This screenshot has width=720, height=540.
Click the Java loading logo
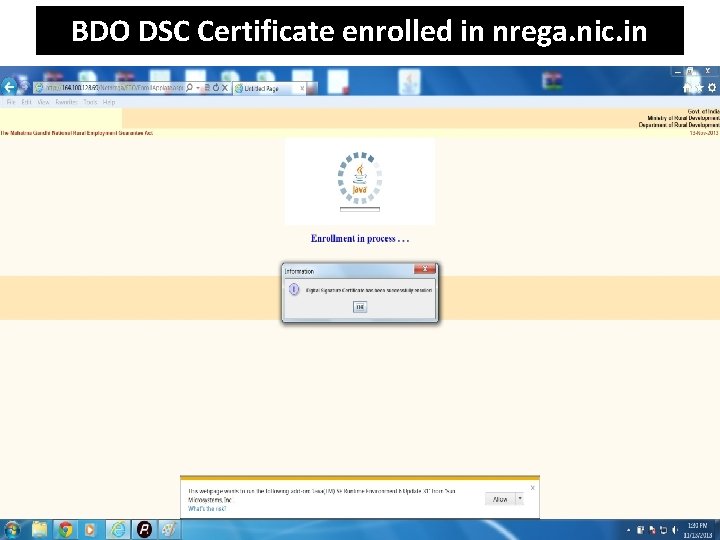click(x=360, y=178)
